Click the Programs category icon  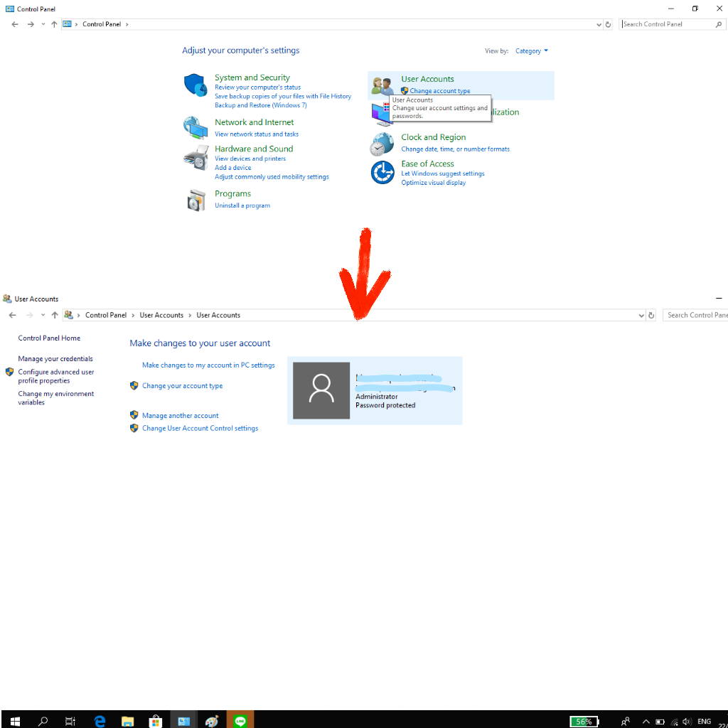(x=196, y=200)
